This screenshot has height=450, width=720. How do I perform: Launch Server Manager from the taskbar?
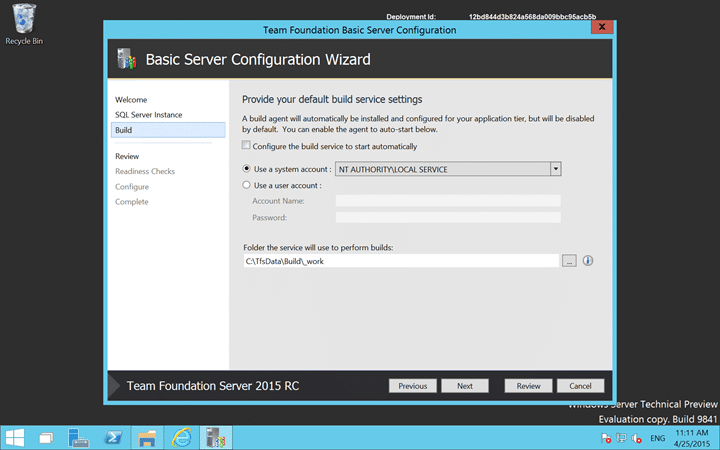(x=78, y=438)
